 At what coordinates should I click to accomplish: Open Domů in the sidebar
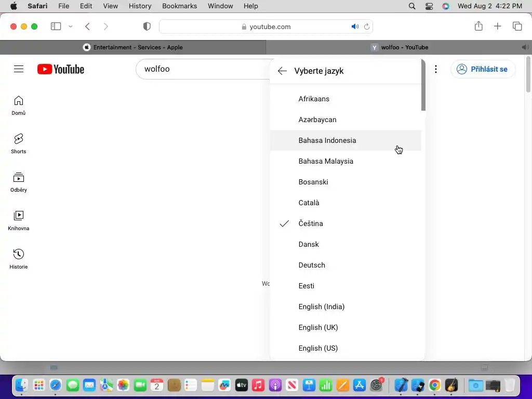19,105
